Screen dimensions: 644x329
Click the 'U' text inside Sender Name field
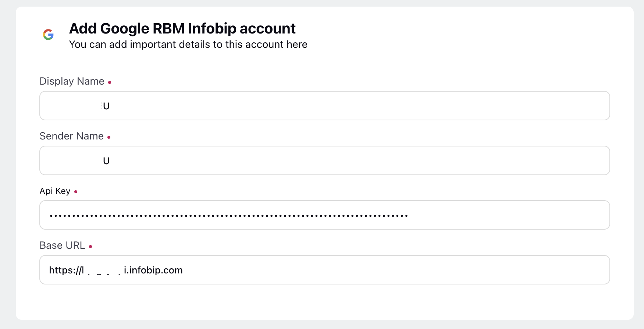pyautogui.click(x=106, y=161)
